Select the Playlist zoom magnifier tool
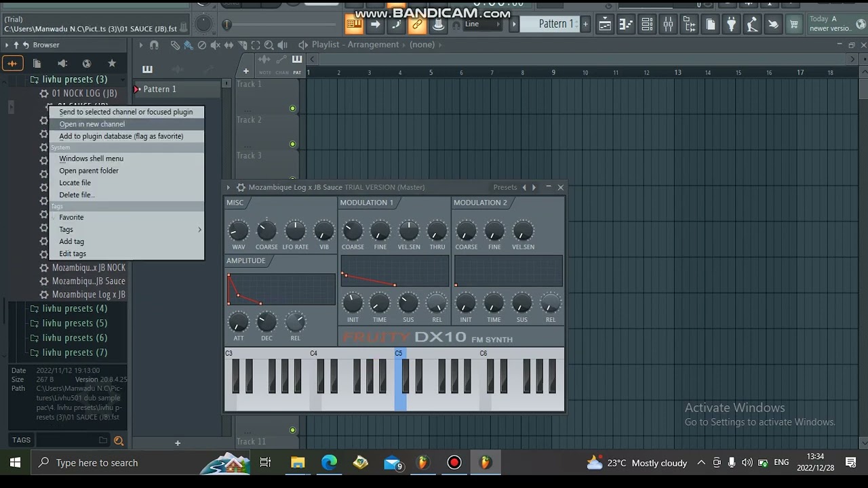868x488 pixels. click(269, 45)
